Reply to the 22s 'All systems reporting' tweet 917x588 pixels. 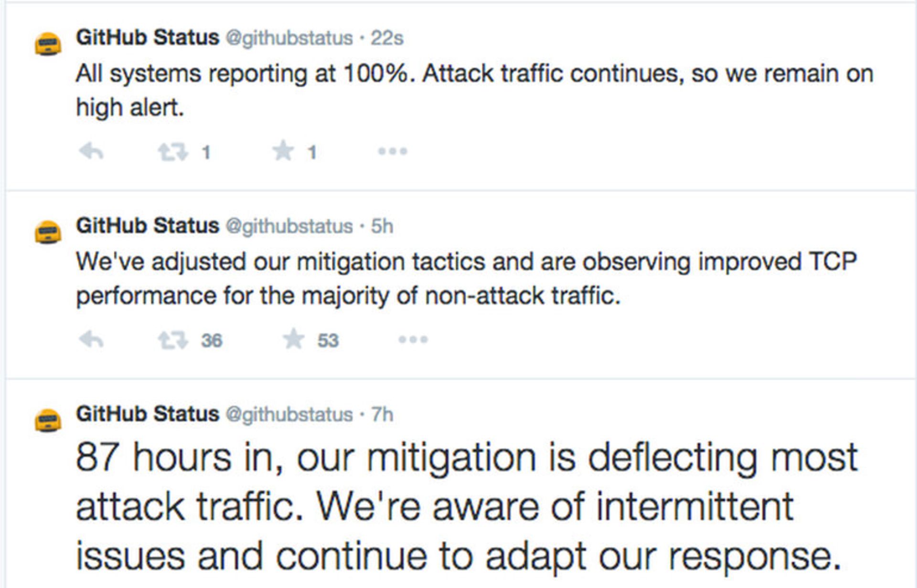(x=91, y=152)
